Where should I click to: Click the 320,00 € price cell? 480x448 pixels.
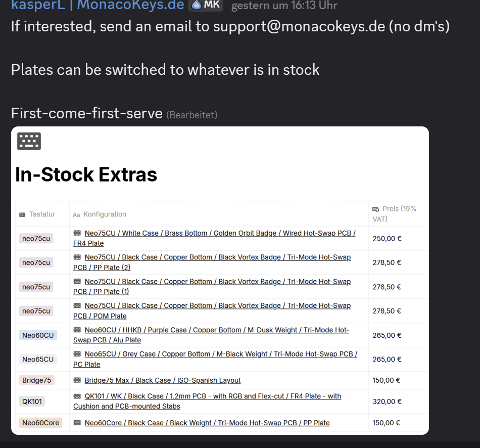pyautogui.click(x=387, y=401)
